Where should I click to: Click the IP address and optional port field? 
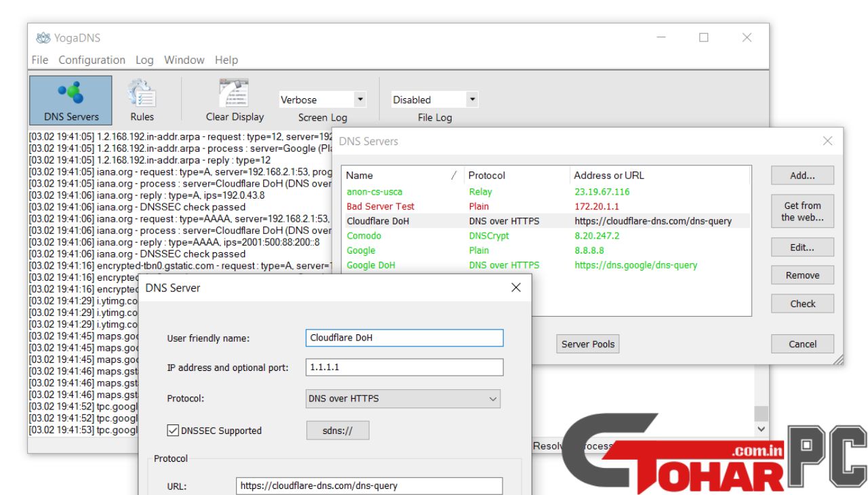click(x=405, y=367)
